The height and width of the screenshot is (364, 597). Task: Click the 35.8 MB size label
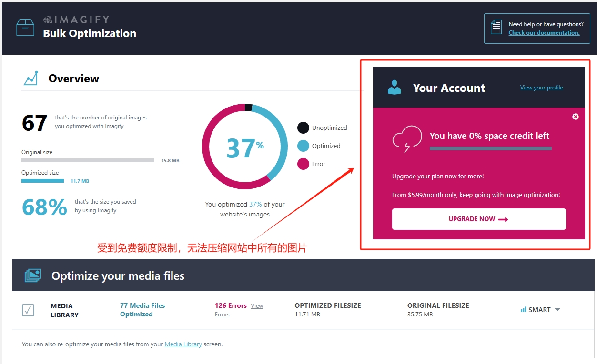point(170,161)
